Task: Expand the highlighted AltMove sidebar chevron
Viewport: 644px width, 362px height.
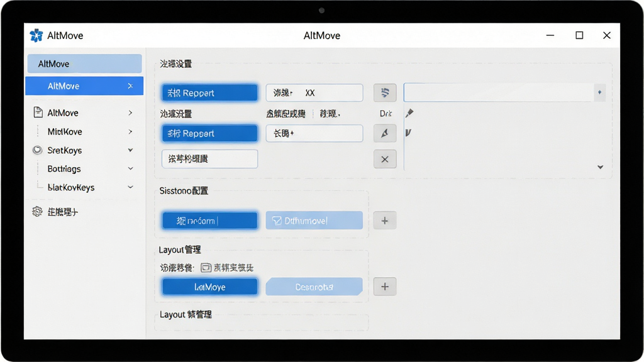Action: [130, 85]
